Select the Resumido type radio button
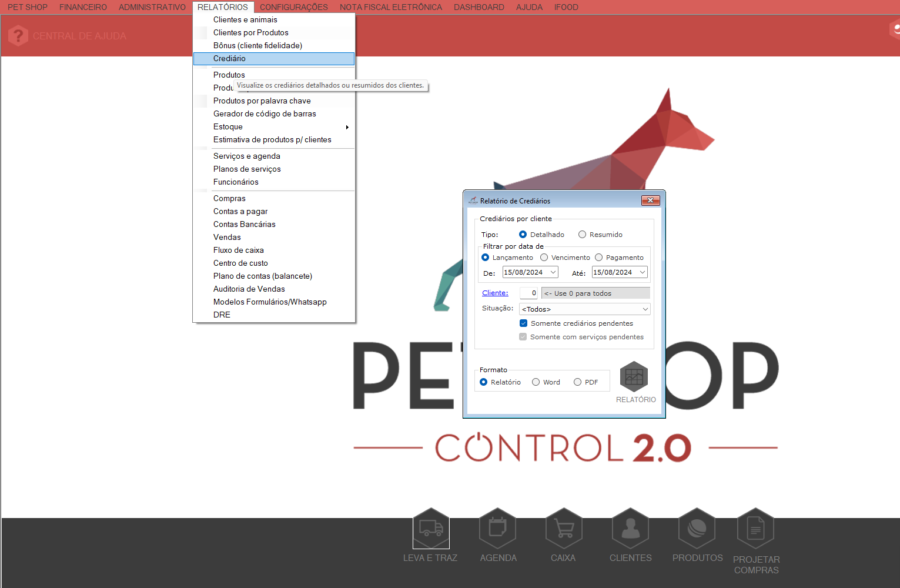 [x=582, y=235]
